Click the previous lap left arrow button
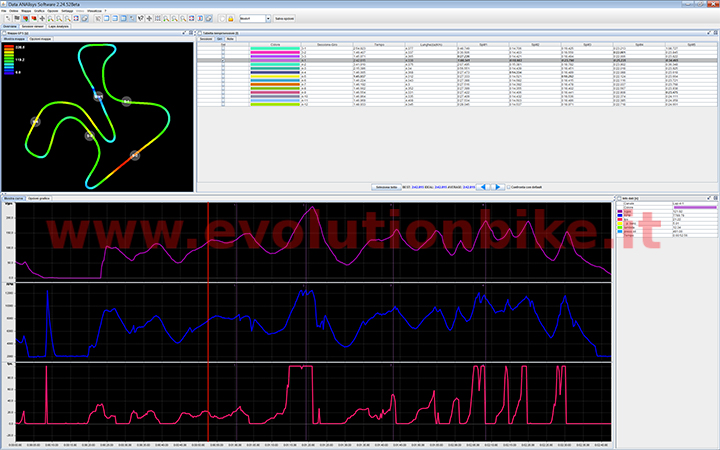Screen dimensions: 720x450 480,187
